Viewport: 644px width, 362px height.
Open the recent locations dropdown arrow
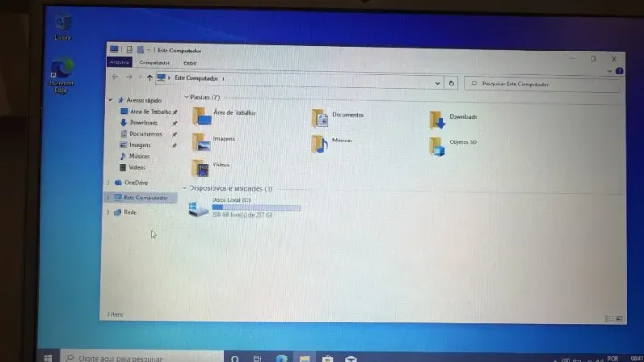tap(140, 77)
